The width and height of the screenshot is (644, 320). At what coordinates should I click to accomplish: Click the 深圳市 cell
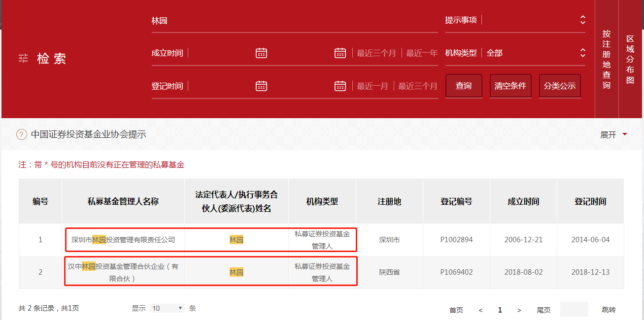point(389,240)
